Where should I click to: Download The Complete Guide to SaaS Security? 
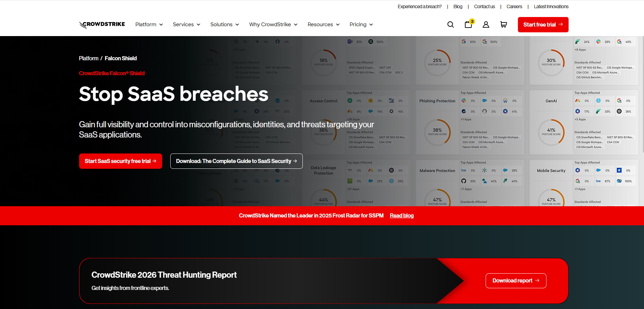click(237, 161)
